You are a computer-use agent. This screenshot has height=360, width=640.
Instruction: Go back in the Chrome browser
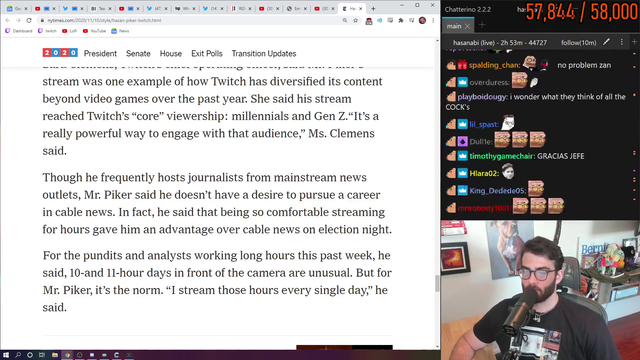tap(8, 20)
